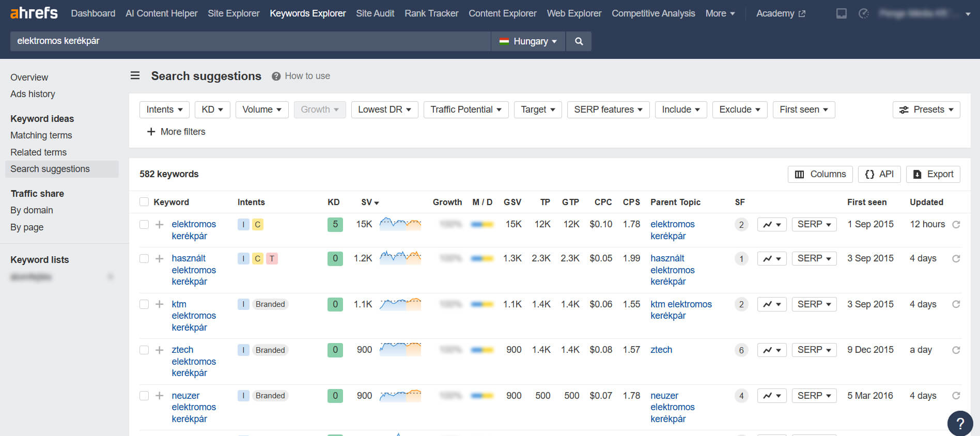Click the Ahrefs logo
Screen dimensions: 980x436
pyautogui.click(x=34, y=13)
